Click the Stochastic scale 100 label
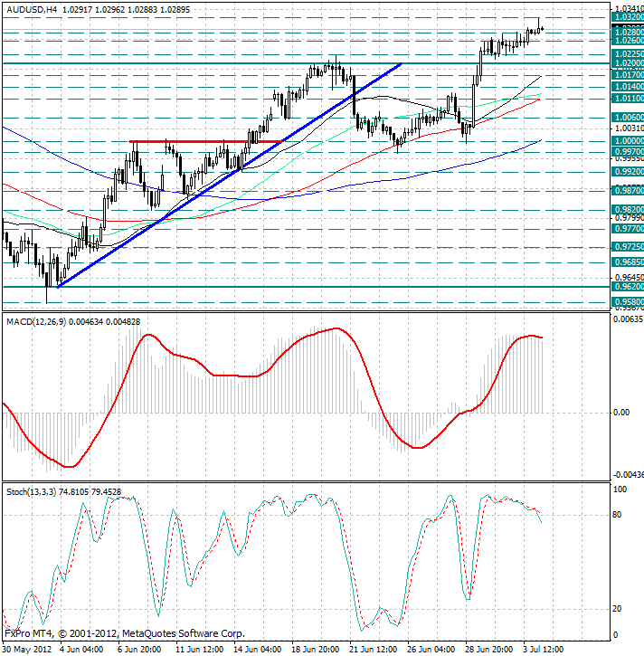 tap(620, 490)
